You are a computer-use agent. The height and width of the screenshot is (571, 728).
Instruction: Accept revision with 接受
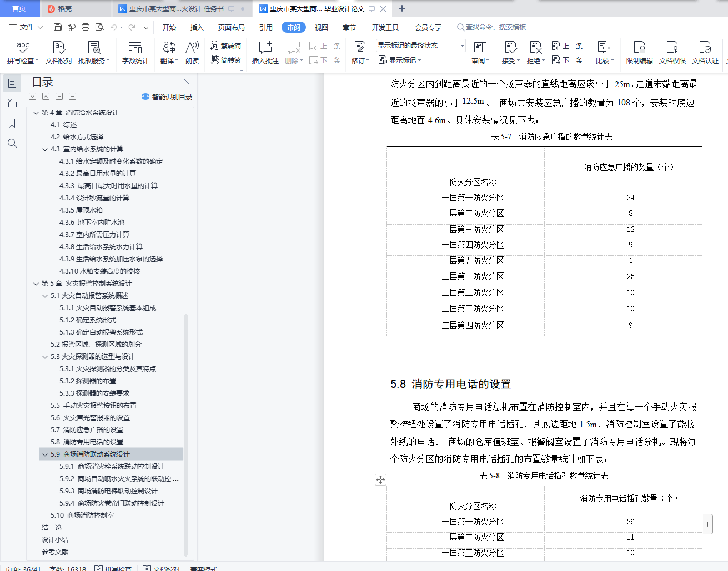510,53
